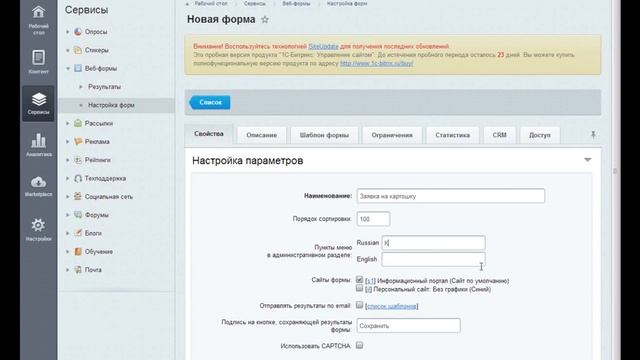The width and height of the screenshot is (640, 360).
Task: Enable the Информационный портал site checkbox
Action: coord(359,280)
